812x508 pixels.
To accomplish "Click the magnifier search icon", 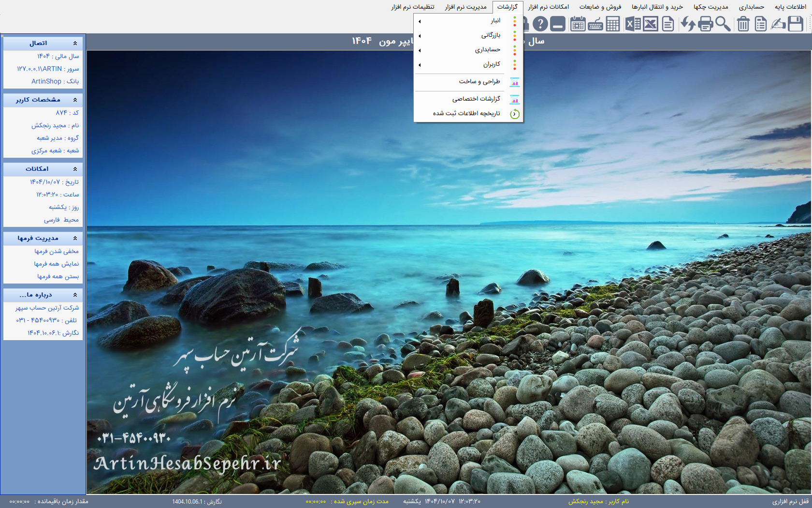I will click(x=723, y=24).
